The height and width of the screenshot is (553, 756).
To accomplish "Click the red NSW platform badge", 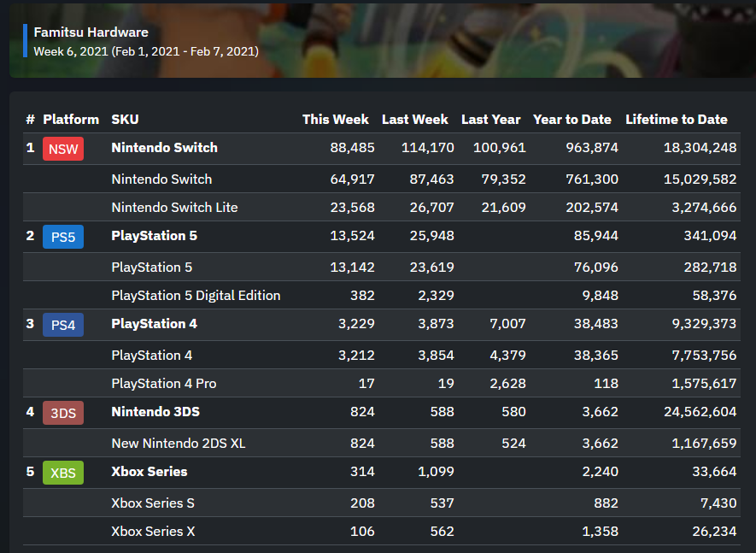I will click(x=63, y=149).
